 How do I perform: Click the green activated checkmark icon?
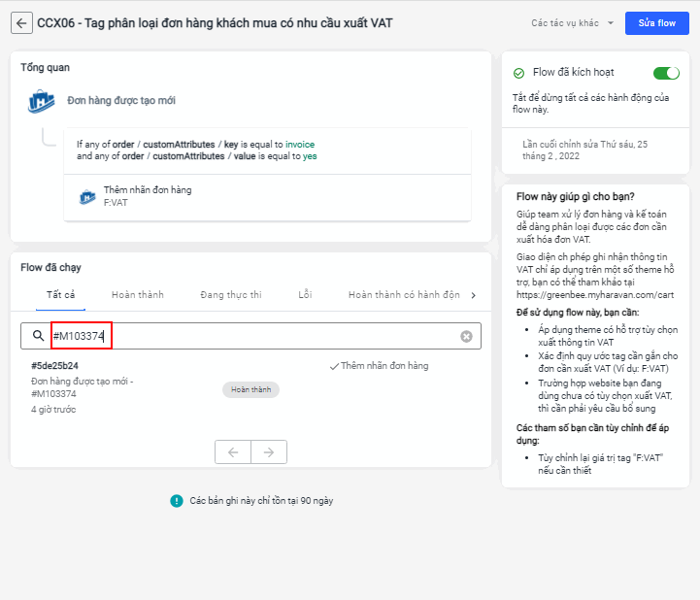tap(518, 73)
